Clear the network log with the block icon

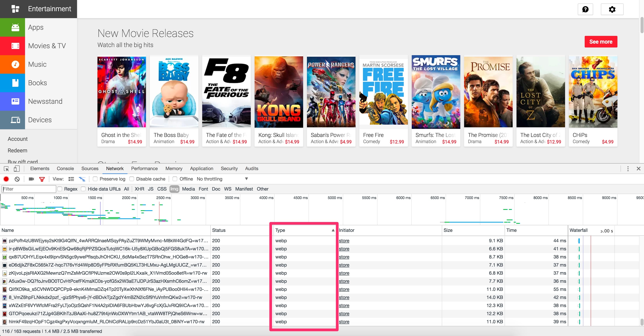click(x=17, y=179)
